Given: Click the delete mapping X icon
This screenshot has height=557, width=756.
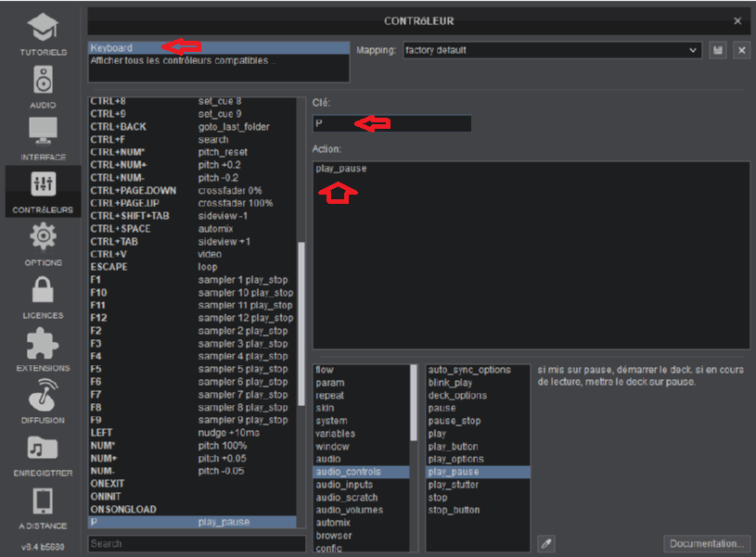Looking at the screenshot, I should point(741,50).
